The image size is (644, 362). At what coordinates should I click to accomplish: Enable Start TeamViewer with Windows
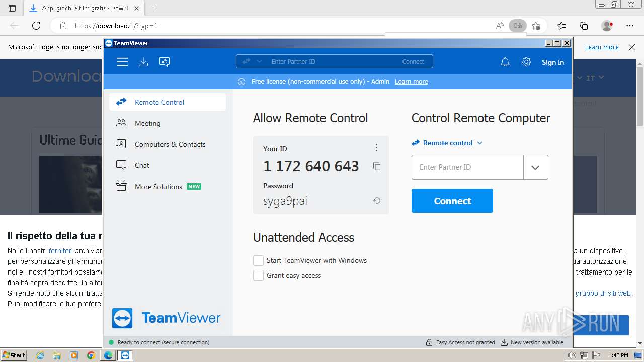258,260
